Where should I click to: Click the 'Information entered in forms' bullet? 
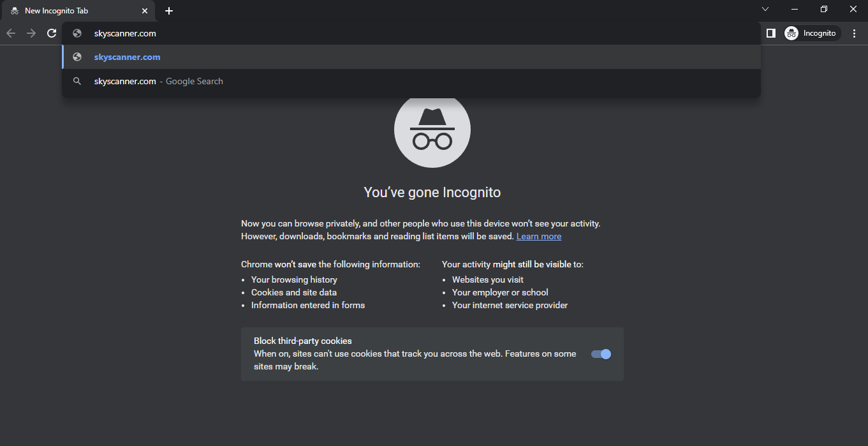[x=308, y=305]
